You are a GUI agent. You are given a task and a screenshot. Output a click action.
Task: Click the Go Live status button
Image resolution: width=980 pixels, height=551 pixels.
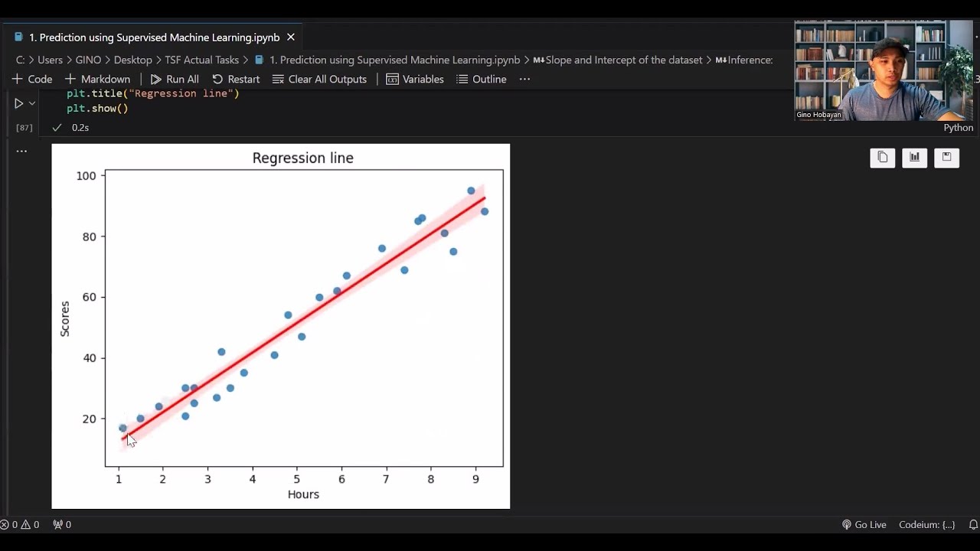(x=864, y=525)
